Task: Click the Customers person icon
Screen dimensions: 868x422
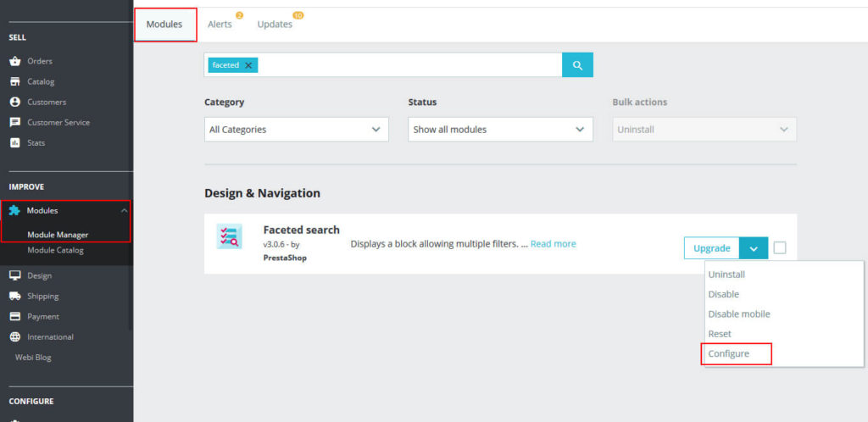Action: (x=14, y=102)
